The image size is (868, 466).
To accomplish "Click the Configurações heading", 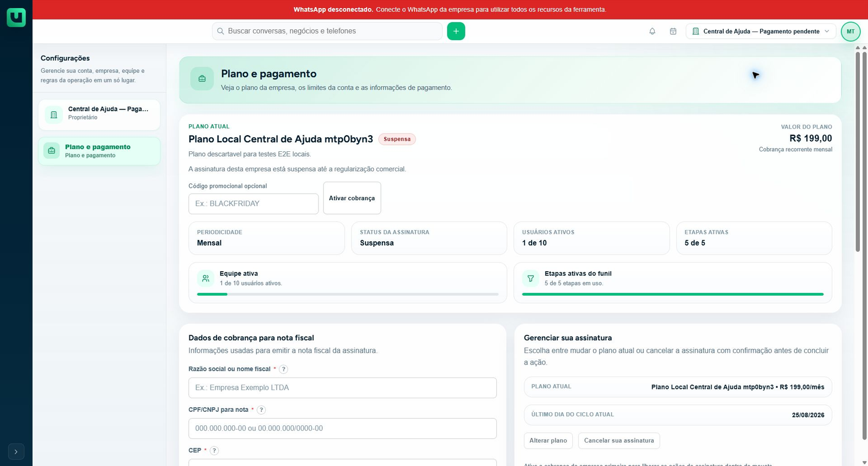I will (65, 58).
